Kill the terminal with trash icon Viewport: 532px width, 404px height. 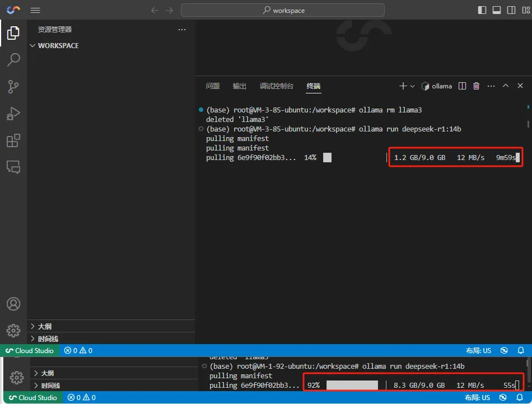(x=477, y=86)
